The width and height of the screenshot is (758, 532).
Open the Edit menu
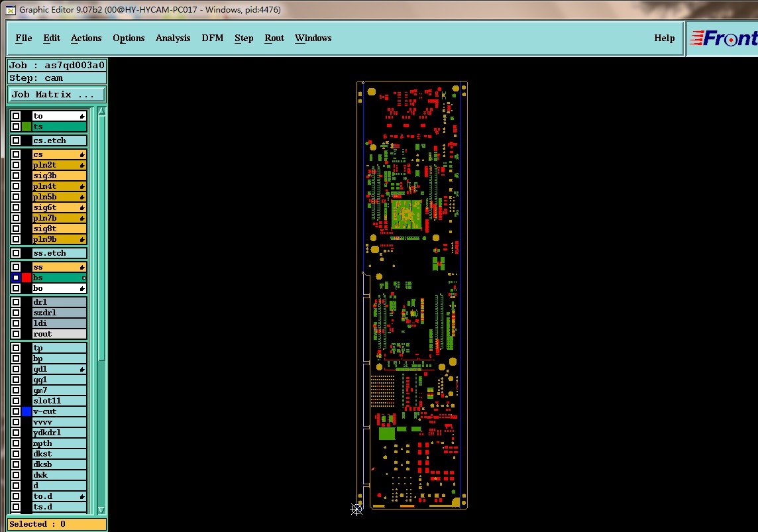point(52,38)
